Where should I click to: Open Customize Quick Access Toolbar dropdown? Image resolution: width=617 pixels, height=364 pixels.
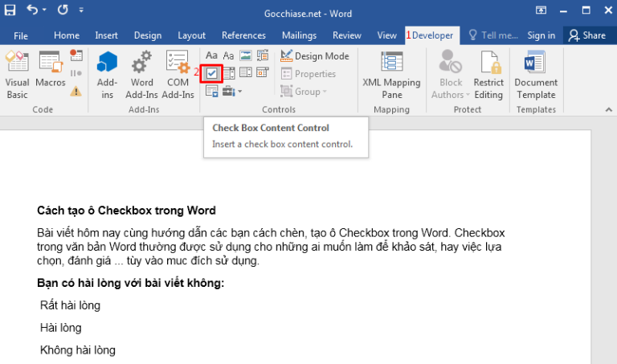click(x=81, y=10)
